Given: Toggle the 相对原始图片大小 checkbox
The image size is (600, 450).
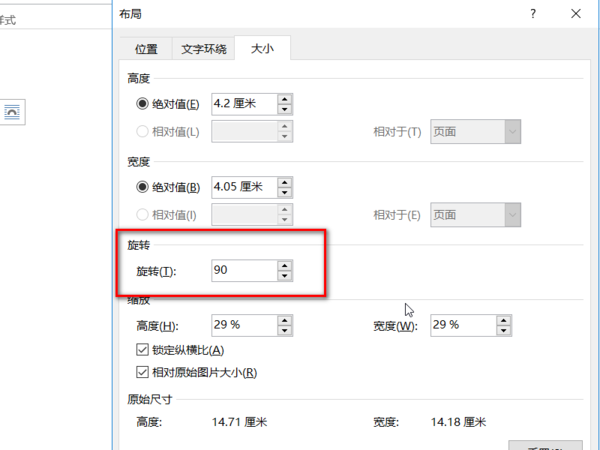Looking at the screenshot, I should click(x=141, y=373).
